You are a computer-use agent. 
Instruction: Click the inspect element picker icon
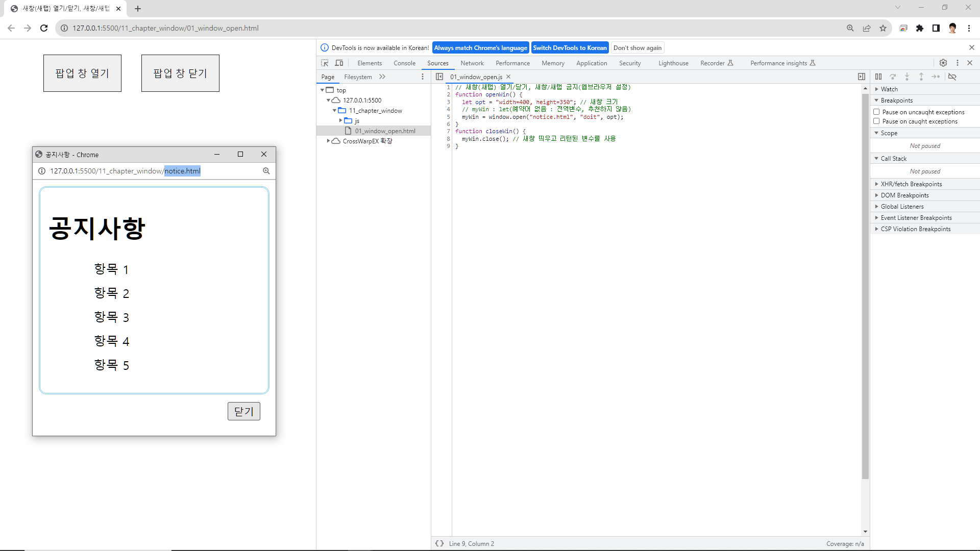pos(325,63)
